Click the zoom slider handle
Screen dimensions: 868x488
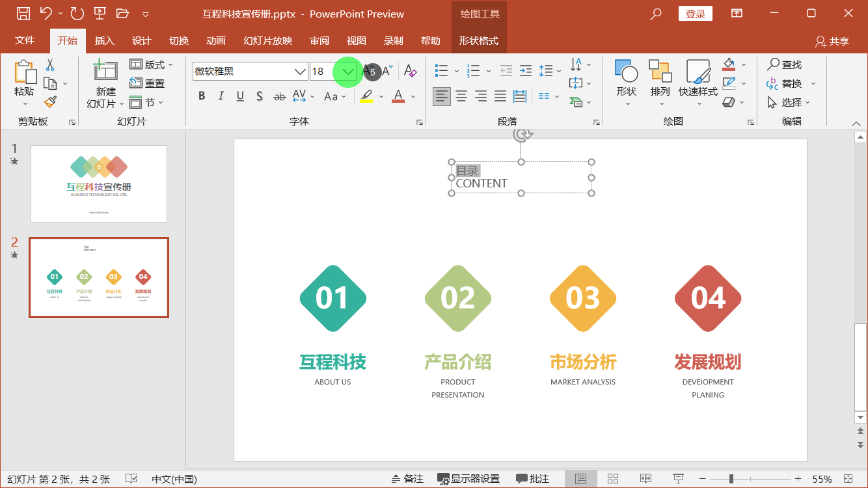coord(731,479)
